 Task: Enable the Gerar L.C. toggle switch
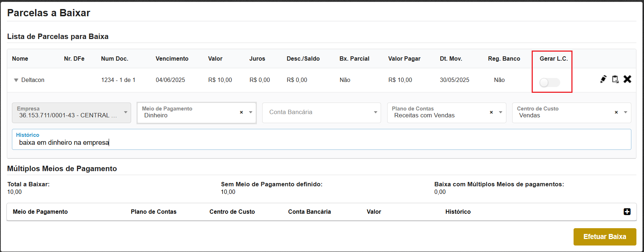tap(549, 83)
